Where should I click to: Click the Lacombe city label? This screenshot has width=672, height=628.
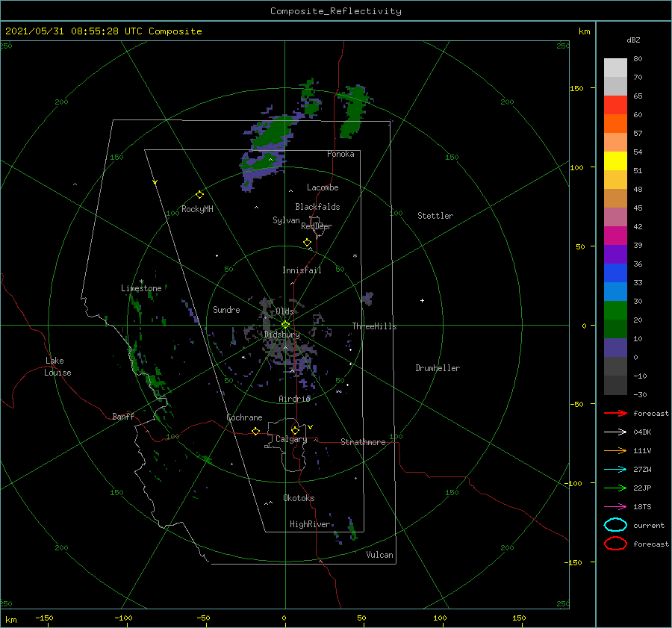point(323,187)
